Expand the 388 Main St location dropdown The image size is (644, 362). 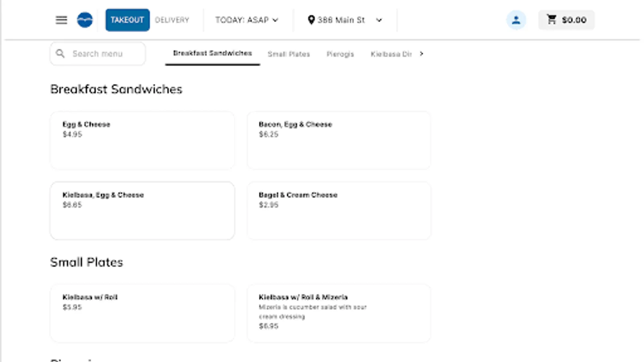pos(378,20)
